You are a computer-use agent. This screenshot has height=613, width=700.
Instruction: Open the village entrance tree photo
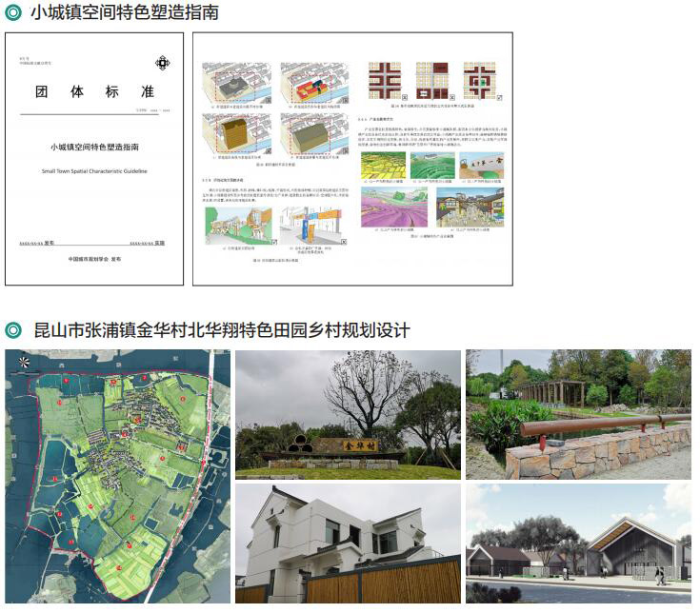click(348, 414)
